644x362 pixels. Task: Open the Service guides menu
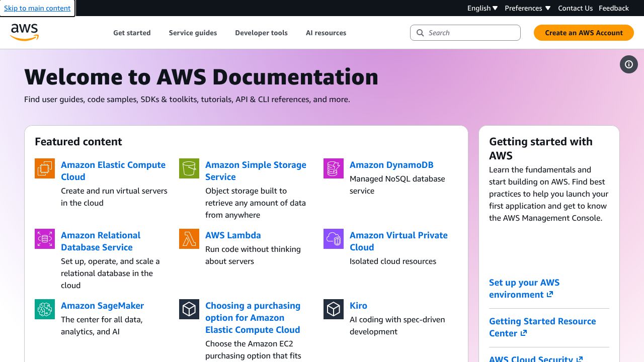[x=193, y=33]
